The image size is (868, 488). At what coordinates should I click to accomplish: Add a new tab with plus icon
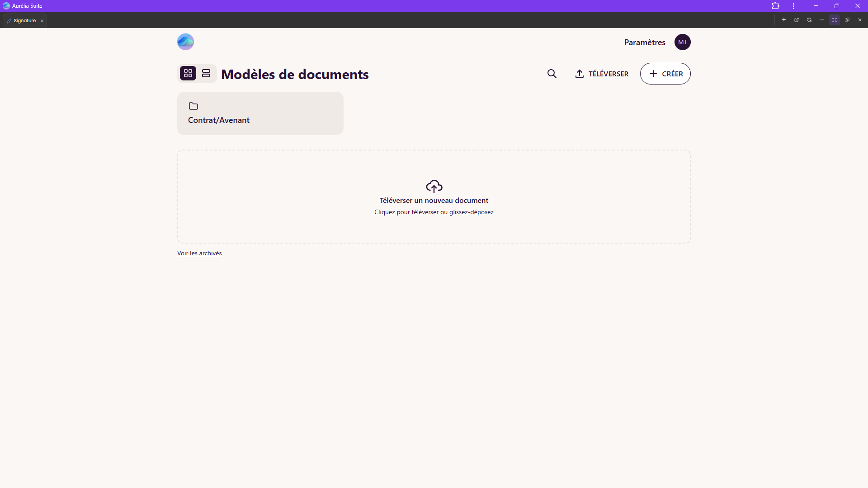pyautogui.click(x=784, y=20)
